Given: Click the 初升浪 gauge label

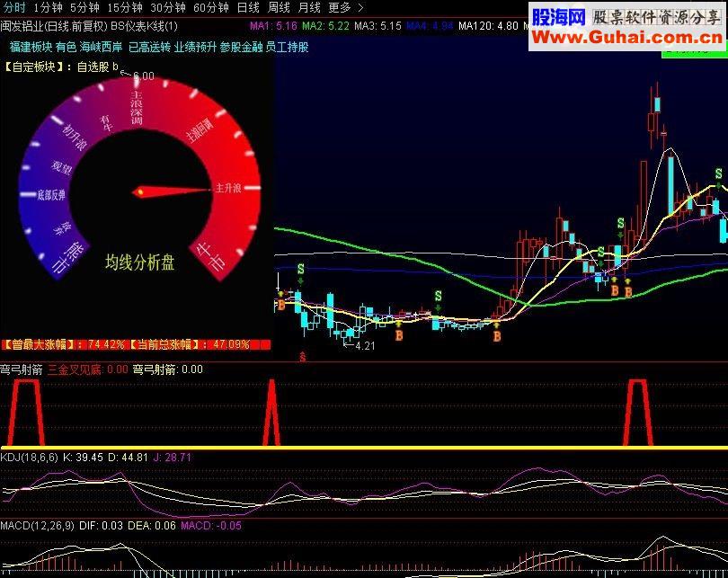Looking at the screenshot, I should [75, 137].
